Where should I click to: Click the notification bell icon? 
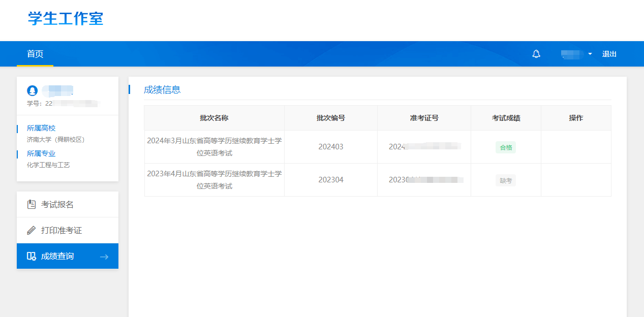[536, 53]
